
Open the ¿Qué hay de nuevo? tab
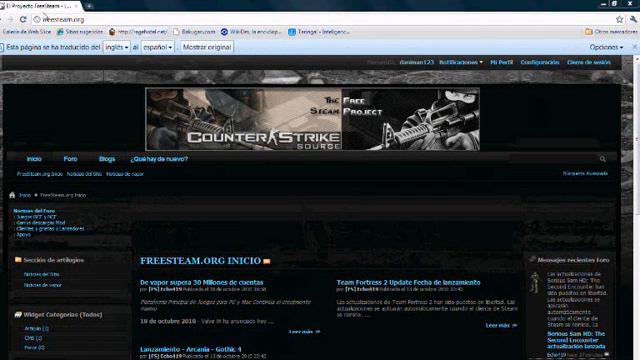[x=159, y=159]
